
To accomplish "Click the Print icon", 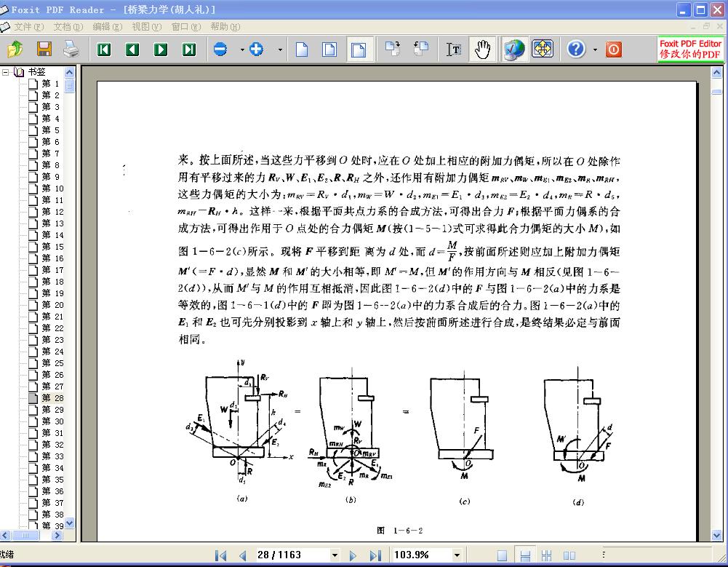I will (71, 49).
